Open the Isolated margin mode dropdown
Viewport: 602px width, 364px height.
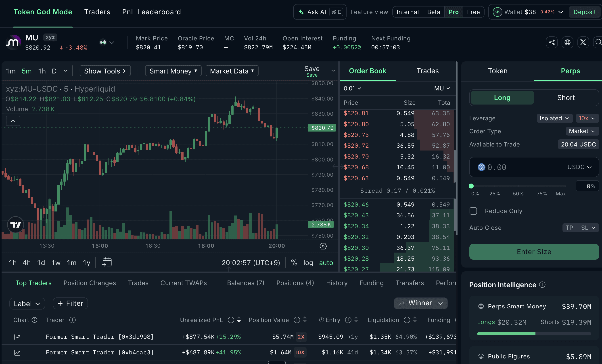point(554,118)
